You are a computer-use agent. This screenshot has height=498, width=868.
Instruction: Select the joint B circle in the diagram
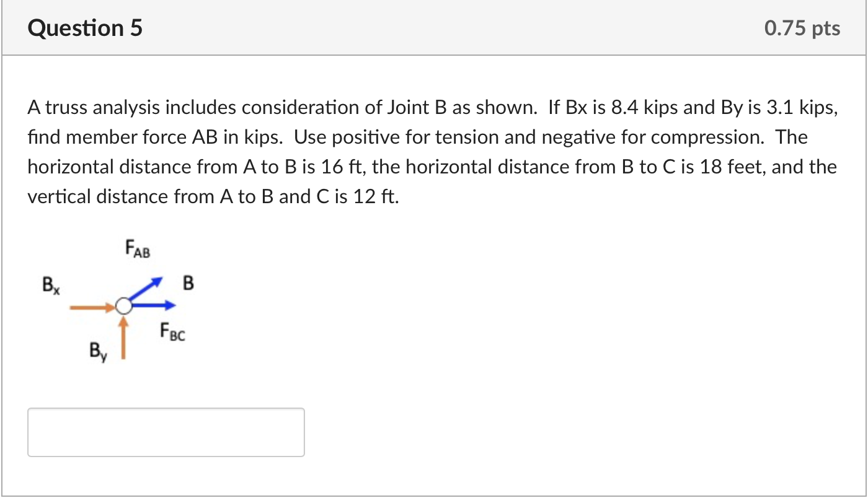coord(125,305)
